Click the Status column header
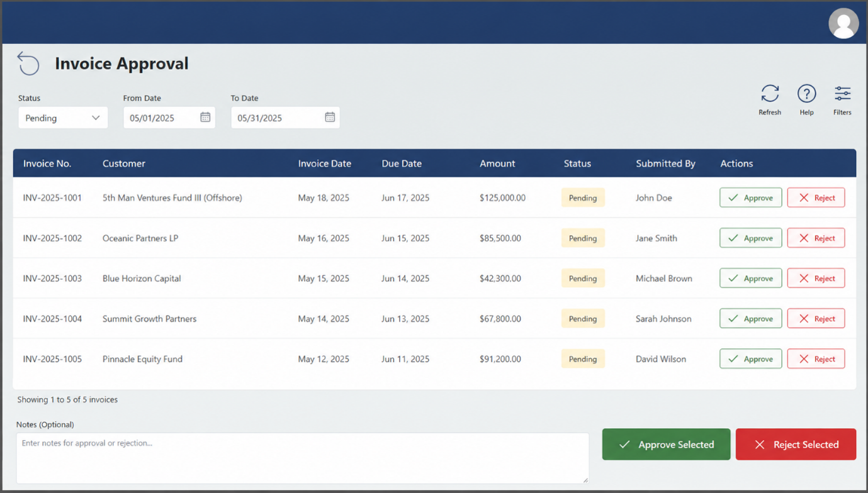868x493 pixels. click(577, 163)
